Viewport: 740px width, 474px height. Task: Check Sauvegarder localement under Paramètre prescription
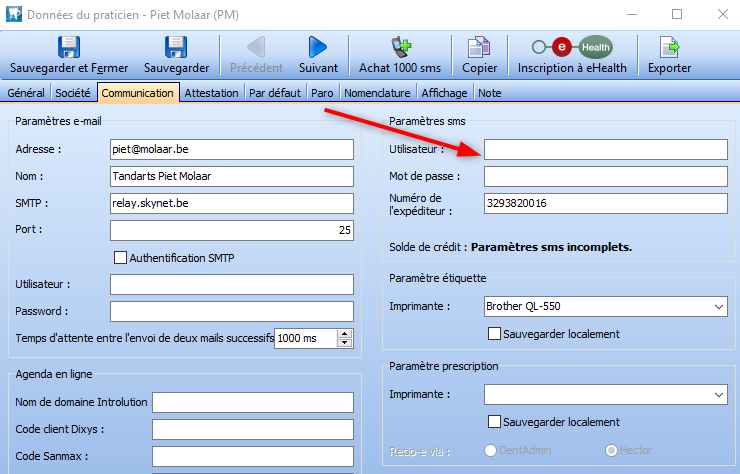pos(494,422)
